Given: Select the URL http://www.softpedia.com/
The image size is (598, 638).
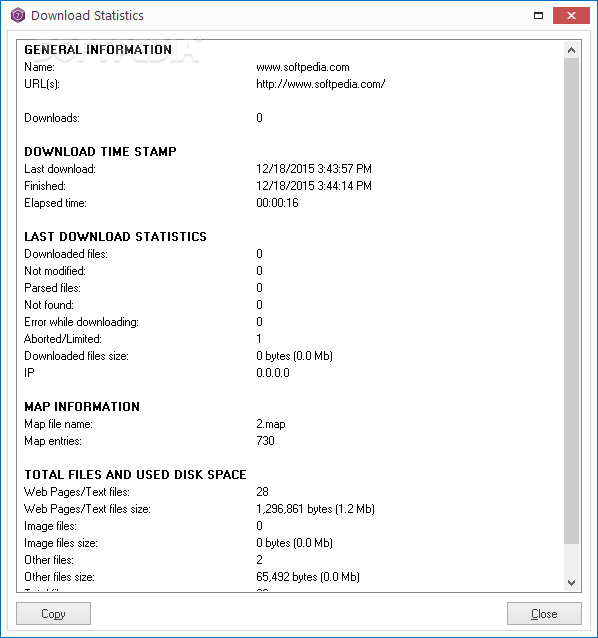Looking at the screenshot, I should tap(321, 84).
